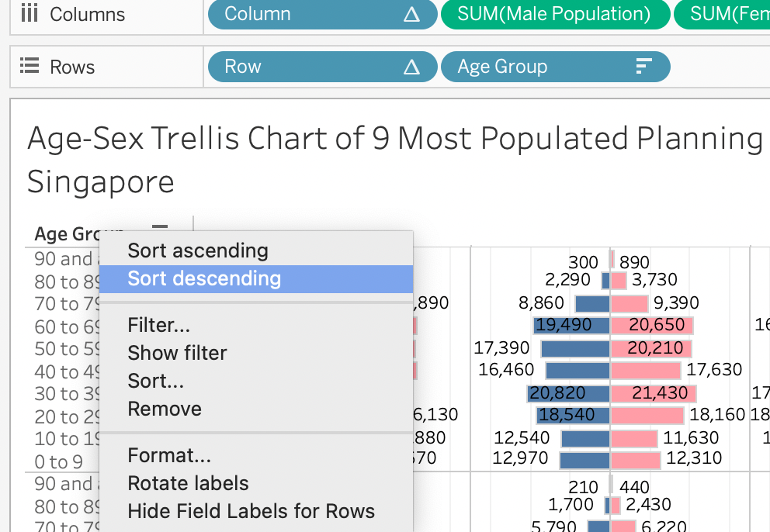Toggle Show filter in the context menu
This screenshot has height=532, width=770.
click(x=177, y=353)
